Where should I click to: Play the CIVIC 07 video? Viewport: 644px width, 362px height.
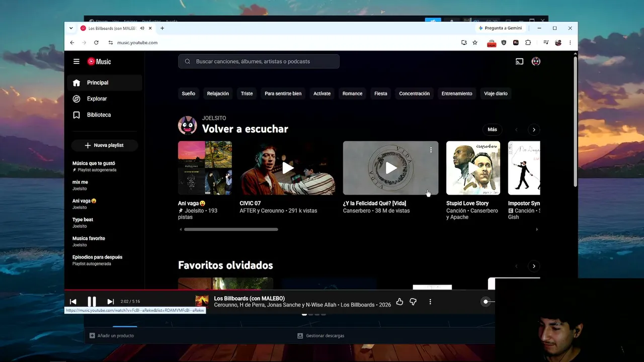pos(288,168)
